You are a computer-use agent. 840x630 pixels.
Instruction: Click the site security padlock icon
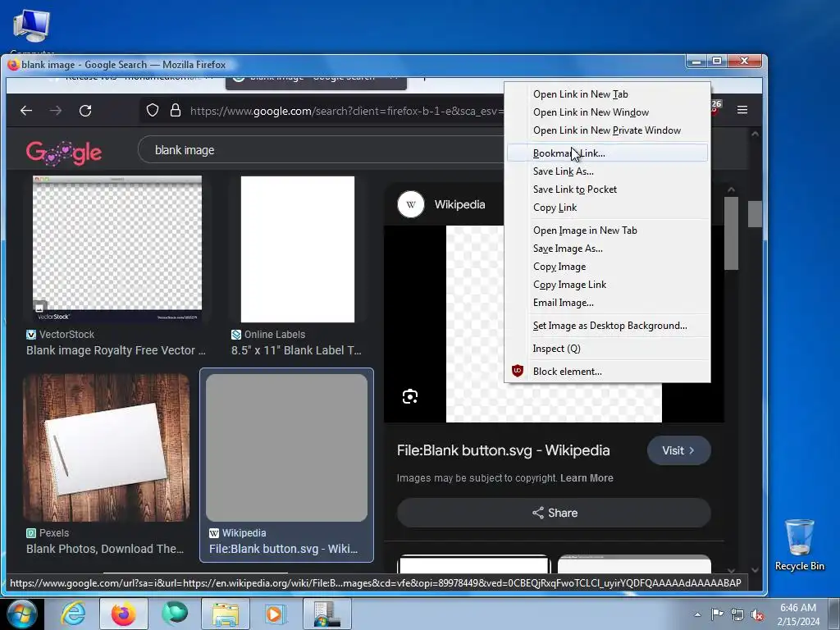(x=176, y=111)
